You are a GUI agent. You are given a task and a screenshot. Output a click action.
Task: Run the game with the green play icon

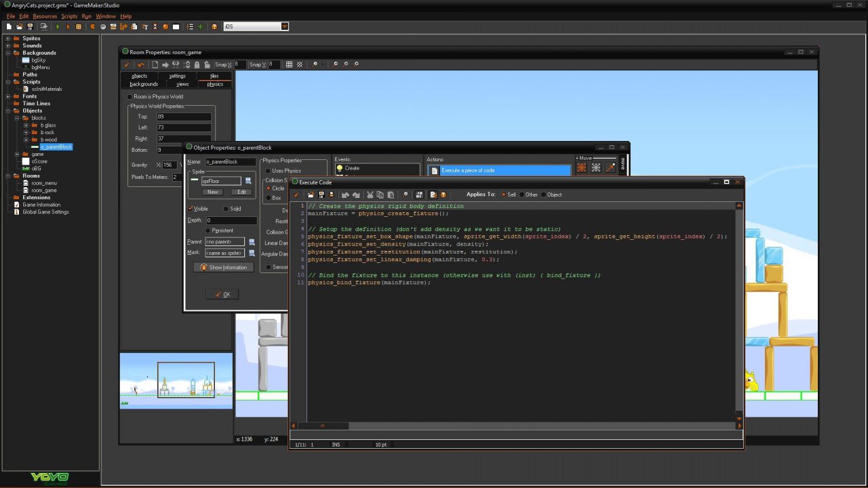pyautogui.click(x=57, y=26)
